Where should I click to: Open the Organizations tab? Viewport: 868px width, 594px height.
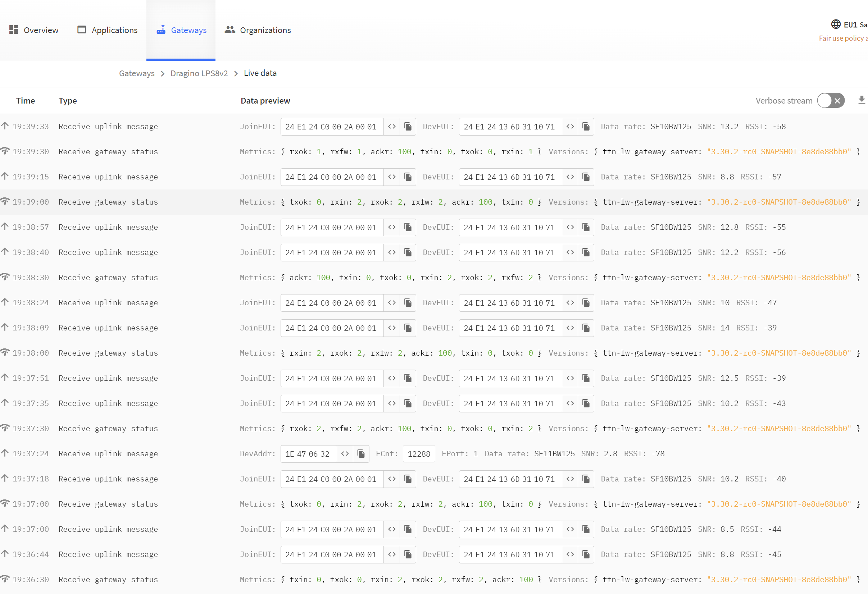pos(258,30)
